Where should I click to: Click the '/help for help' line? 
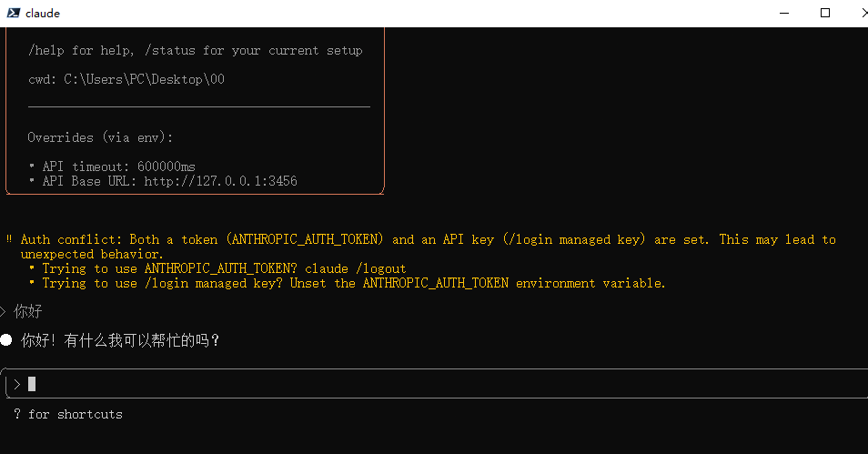(196, 50)
